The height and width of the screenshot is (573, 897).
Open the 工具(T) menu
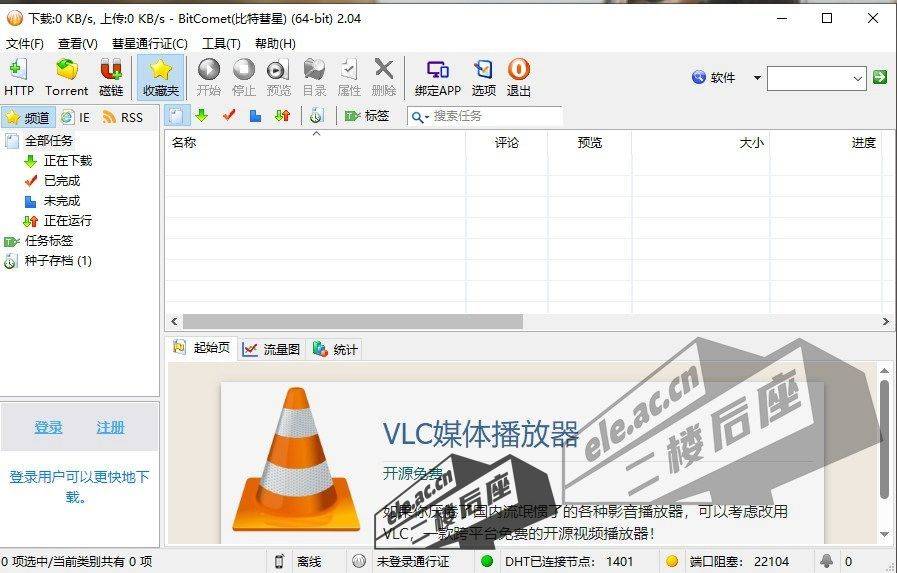pyautogui.click(x=221, y=43)
